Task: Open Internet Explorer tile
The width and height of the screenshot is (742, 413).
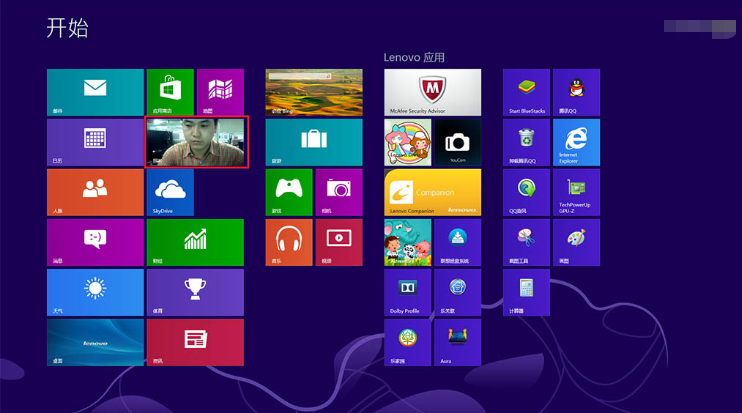Action: tap(576, 142)
